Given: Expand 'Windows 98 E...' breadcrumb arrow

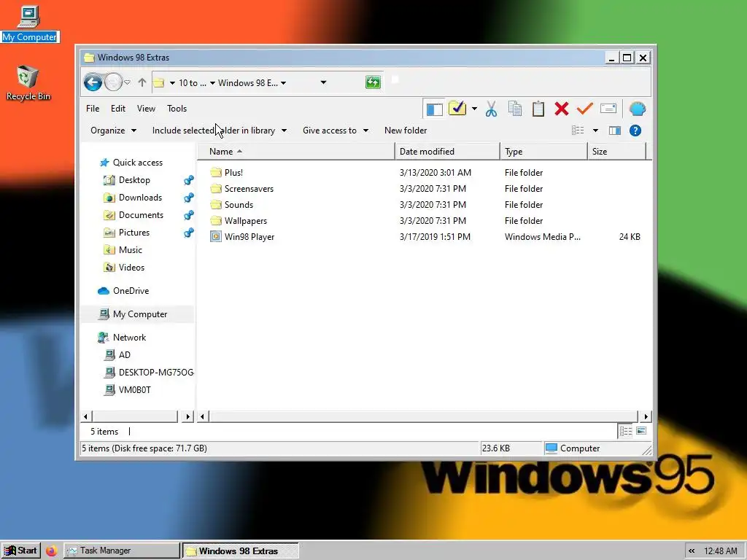Looking at the screenshot, I should 284,83.
